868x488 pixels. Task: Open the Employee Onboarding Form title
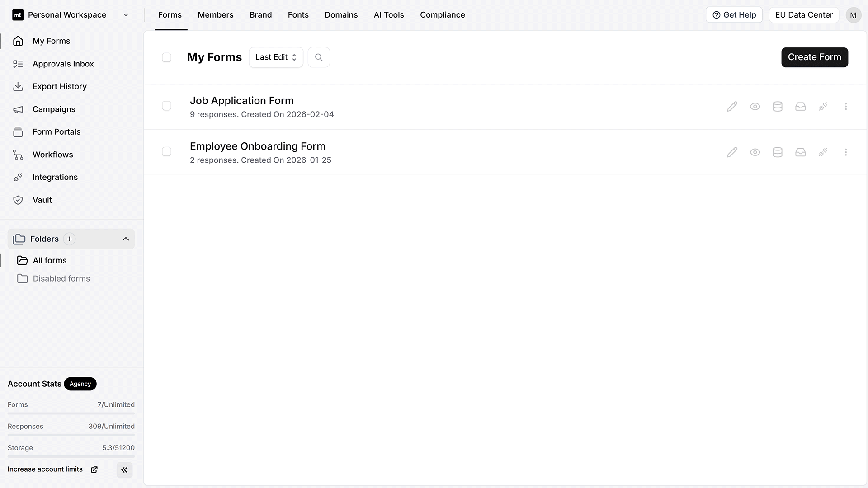(258, 146)
